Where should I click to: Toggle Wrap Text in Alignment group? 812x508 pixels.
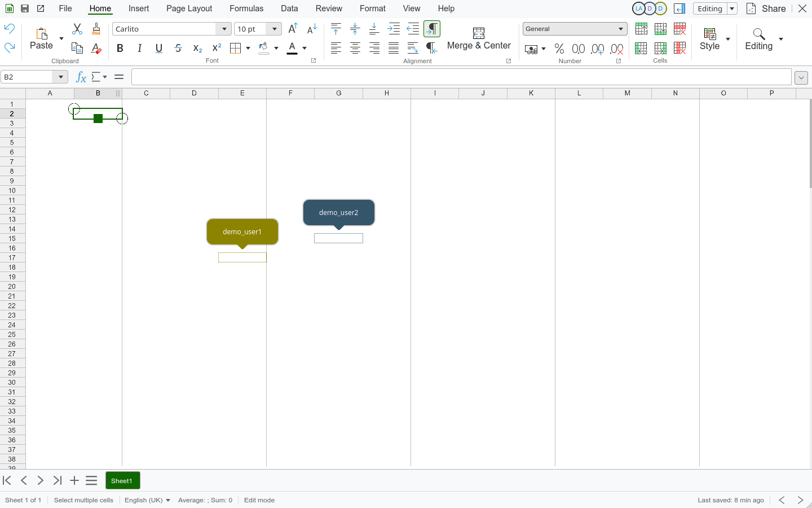413,49
